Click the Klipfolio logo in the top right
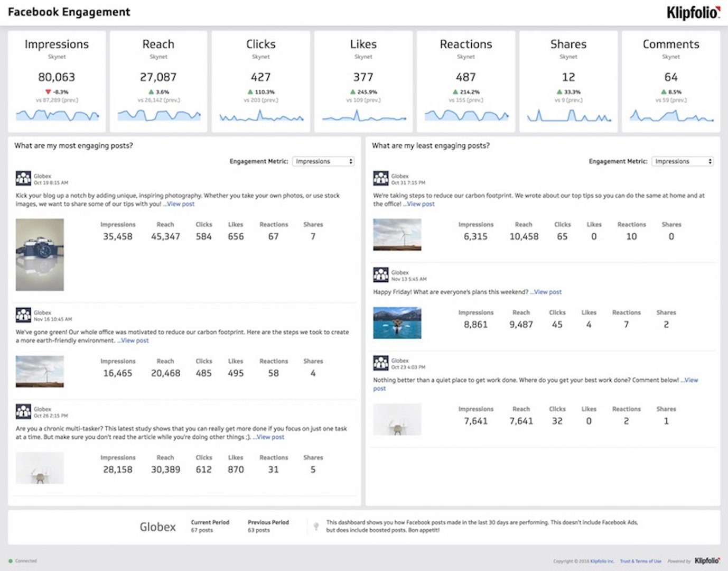 click(692, 12)
